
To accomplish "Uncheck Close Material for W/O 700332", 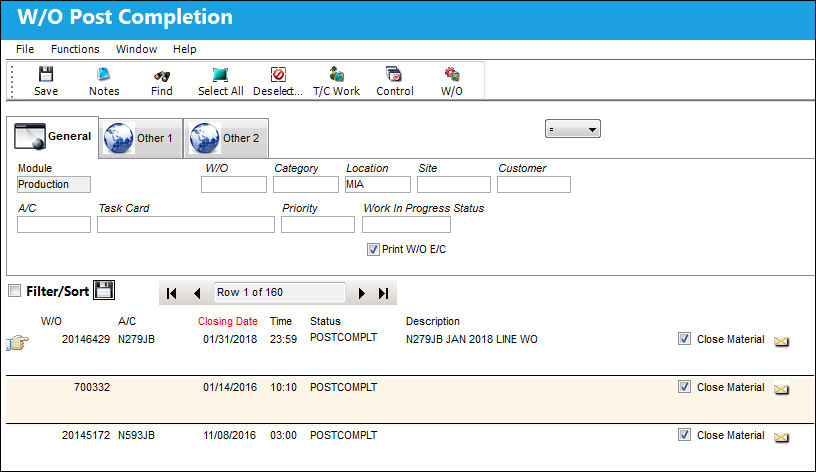I will tap(684, 387).
